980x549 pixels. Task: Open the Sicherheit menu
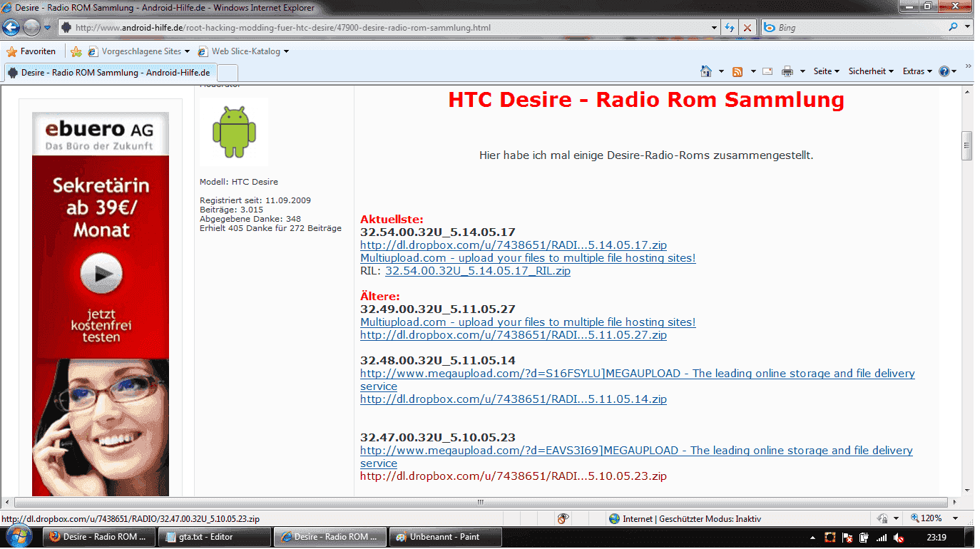click(871, 71)
